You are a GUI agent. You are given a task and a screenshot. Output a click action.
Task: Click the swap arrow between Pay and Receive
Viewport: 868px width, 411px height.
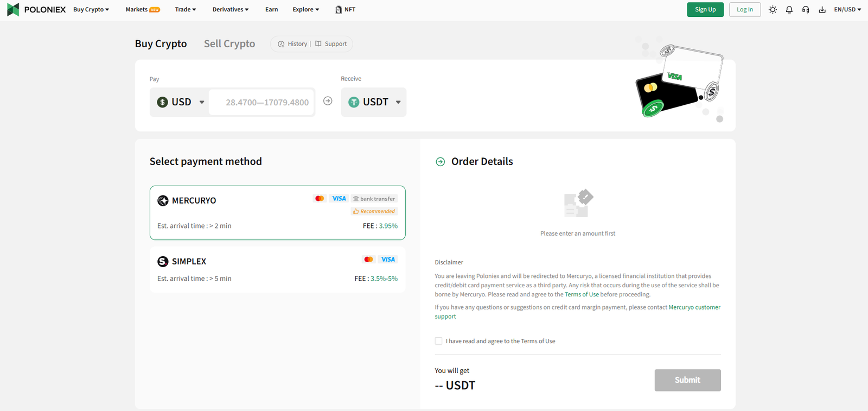click(x=328, y=101)
